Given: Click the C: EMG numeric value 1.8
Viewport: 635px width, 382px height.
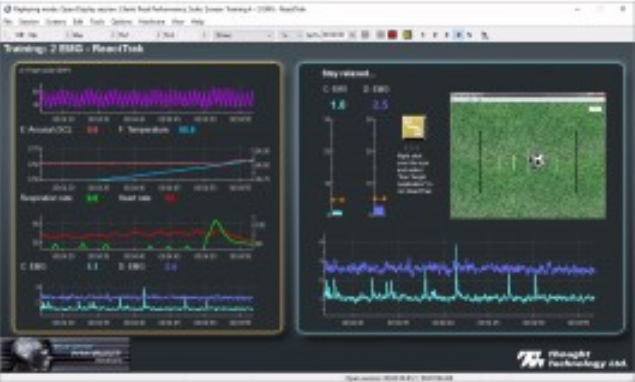Looking at the screenshot, I should click(x=337, y=105).
